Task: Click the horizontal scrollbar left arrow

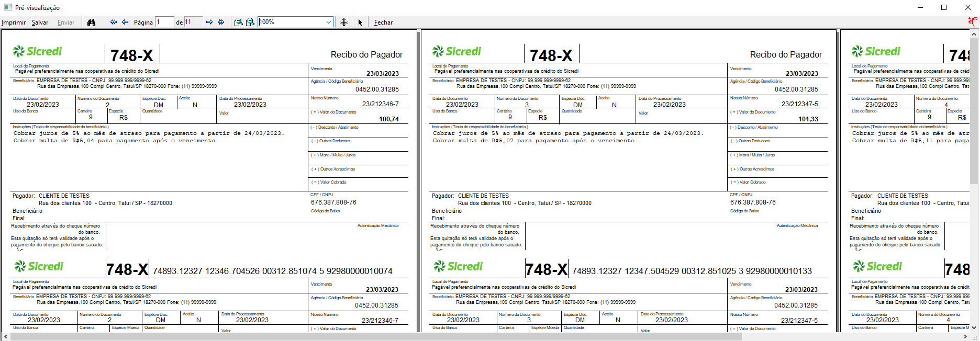Action: [x=5, y=337]
